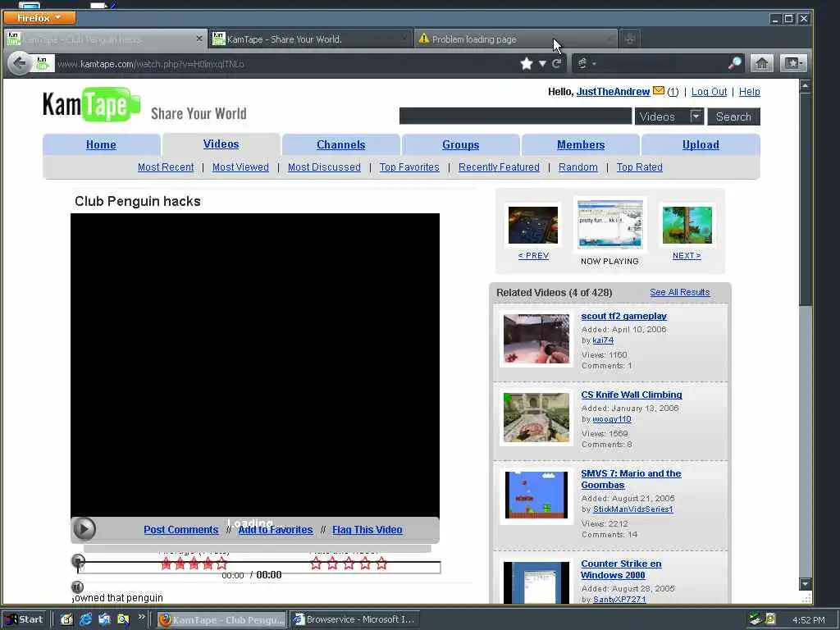Click Flag This Video link
The image size is (840, 630).
click(367, 529)
